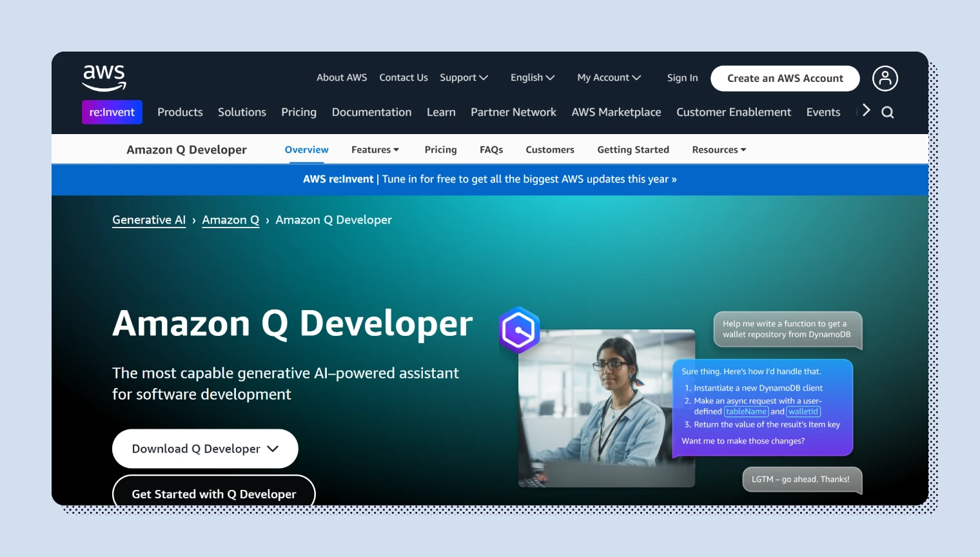This screenshot has height=557, width=980.
Task: Click 'Instantiate a new DynamoDB client' step
Action: pyautogui.click(x=758, y=388)
